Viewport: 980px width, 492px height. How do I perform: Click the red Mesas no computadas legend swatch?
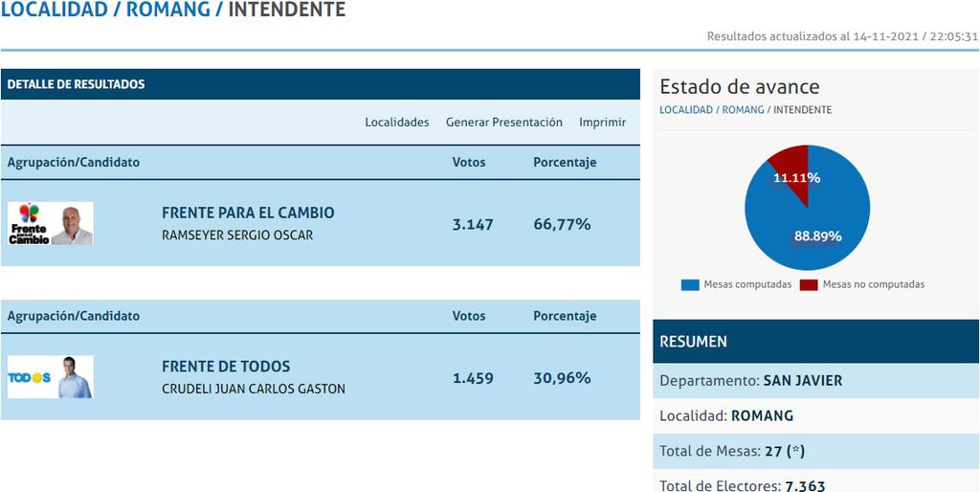[x=809, y=284]
